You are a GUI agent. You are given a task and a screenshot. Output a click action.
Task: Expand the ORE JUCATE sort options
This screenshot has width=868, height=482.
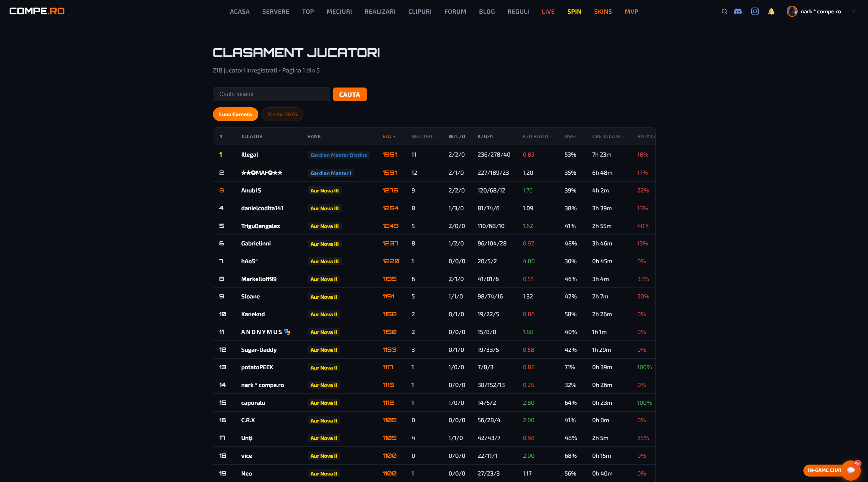point(623,136)
